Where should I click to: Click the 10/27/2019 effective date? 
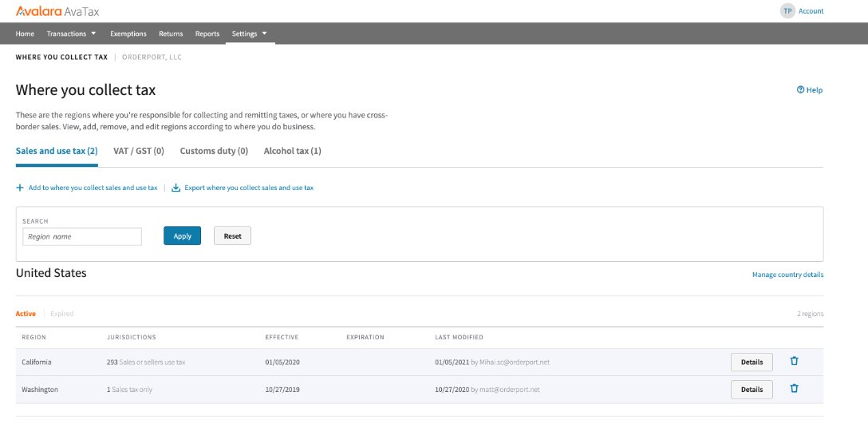pos(282,390)
